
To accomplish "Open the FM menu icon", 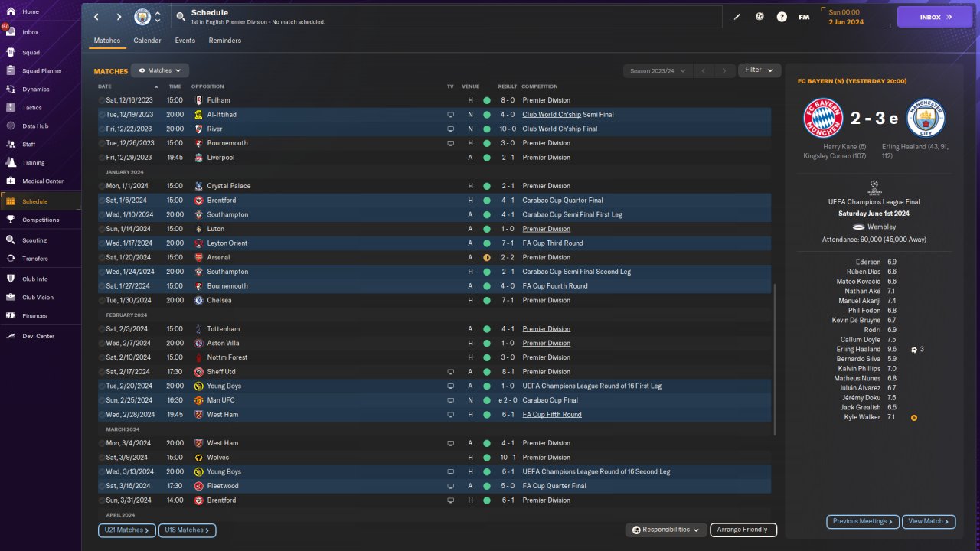I will point(804,17).
